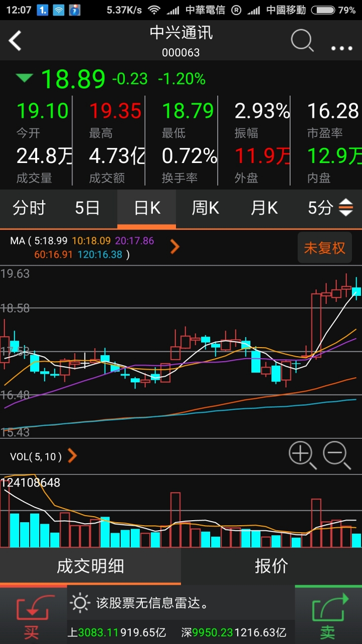This screenshot has height=644, width=362.
Task: Tap 成交量 value 24.8万
Action: tap(45, 156)
